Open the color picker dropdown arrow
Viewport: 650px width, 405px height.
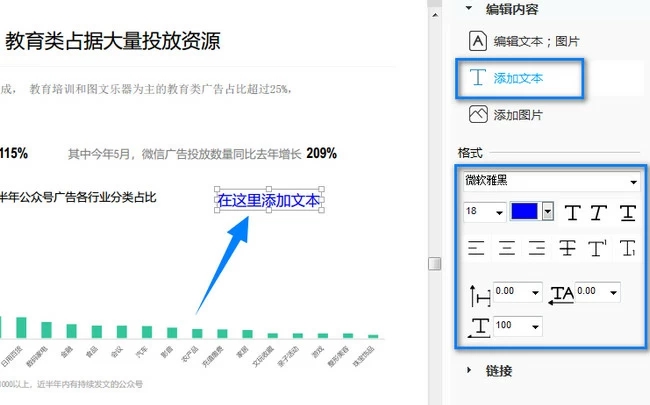(x=547, y=212)
